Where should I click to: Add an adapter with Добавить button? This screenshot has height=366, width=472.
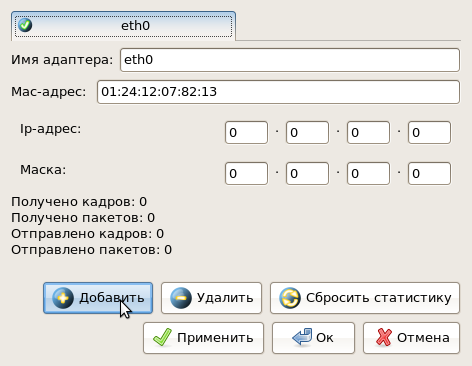coord(98,298)
